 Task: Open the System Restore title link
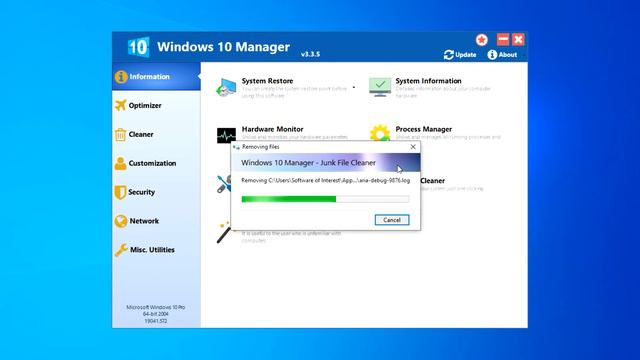(267, 81)
